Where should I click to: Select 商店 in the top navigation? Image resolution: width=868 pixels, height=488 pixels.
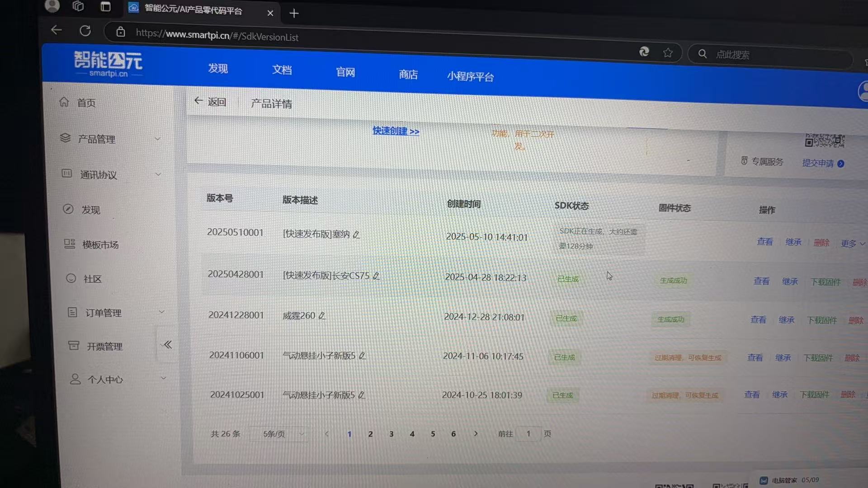coord(408,75)
